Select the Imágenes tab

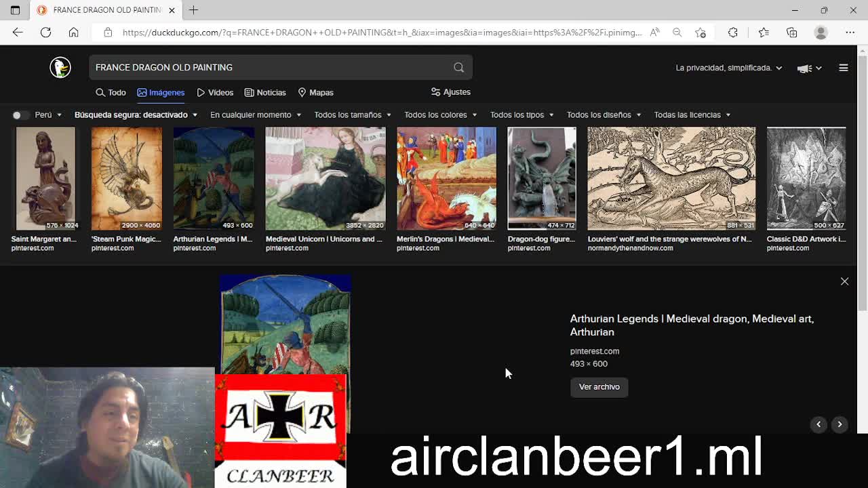161,92
